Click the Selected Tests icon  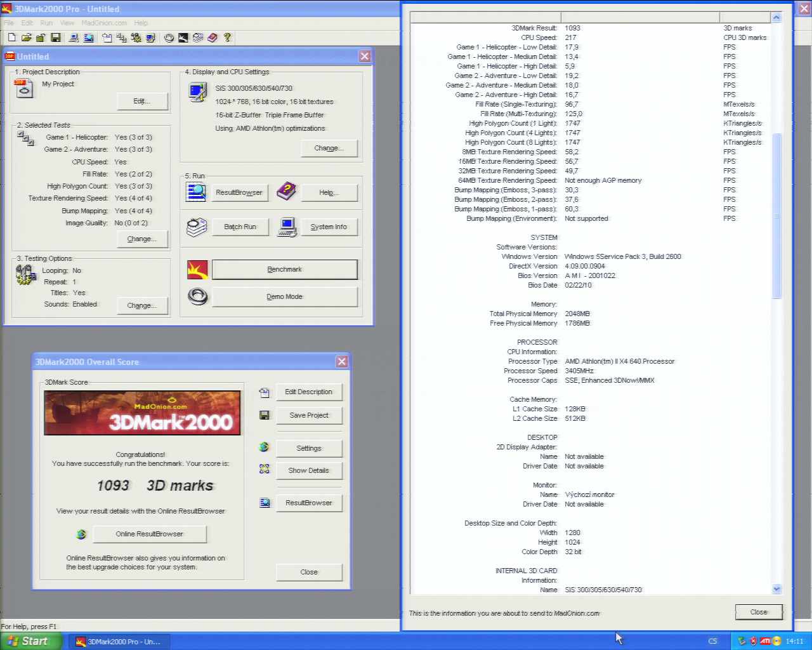(x=25, y=138)
